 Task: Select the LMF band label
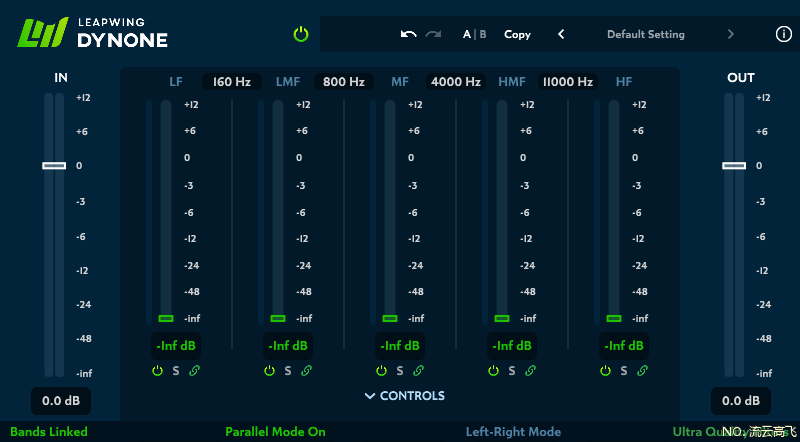[288, 82]
